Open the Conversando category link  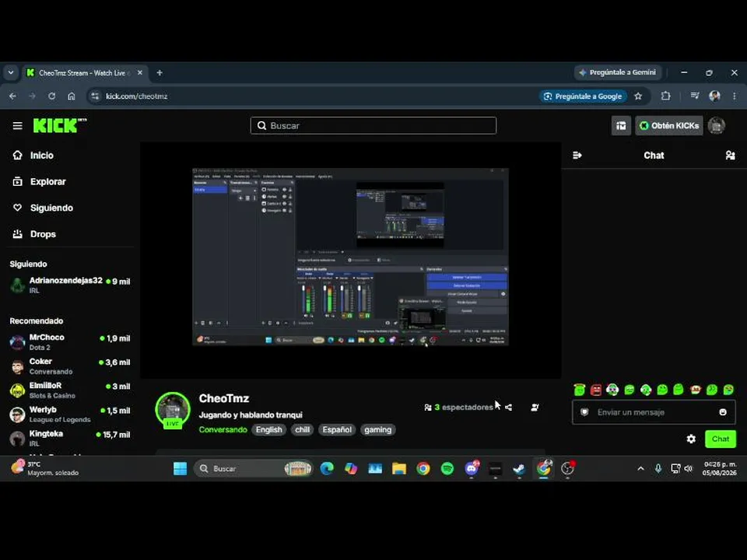[x=223, y=429]
